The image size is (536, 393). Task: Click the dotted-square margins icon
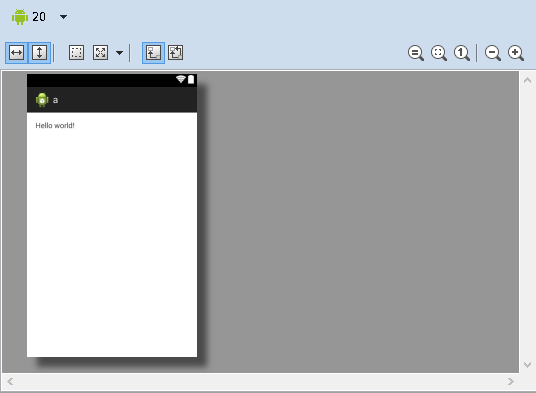[x=76, y=53]
